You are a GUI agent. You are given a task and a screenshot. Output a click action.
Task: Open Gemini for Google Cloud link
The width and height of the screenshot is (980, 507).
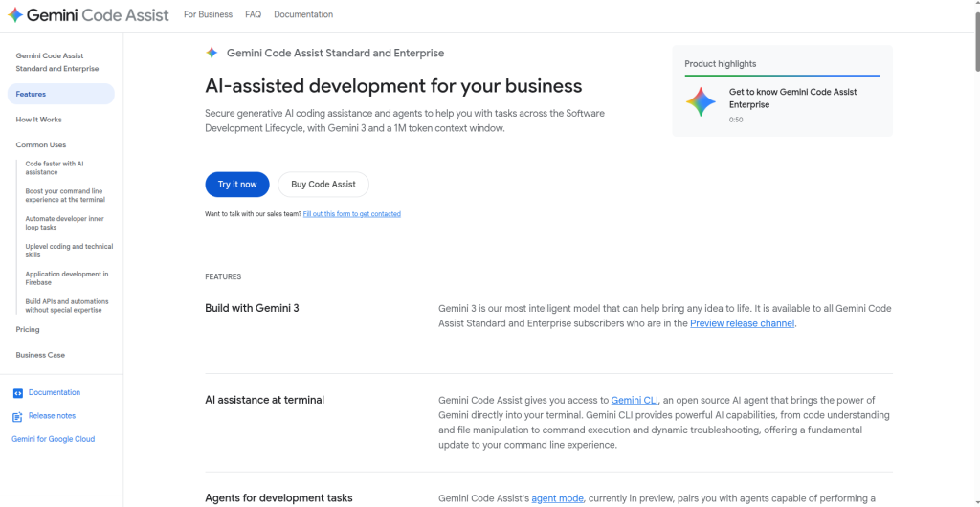pos(54,439)
